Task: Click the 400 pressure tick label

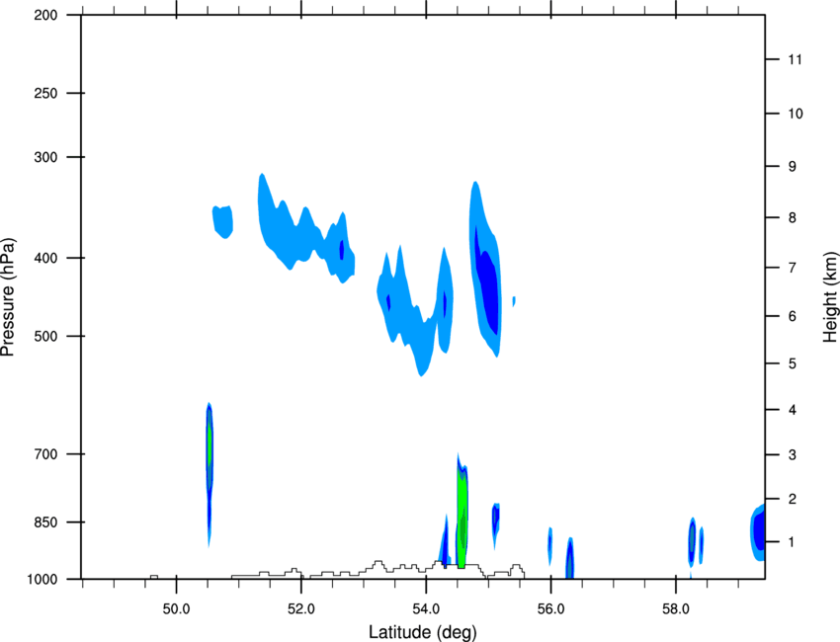Action: point(45,258)
